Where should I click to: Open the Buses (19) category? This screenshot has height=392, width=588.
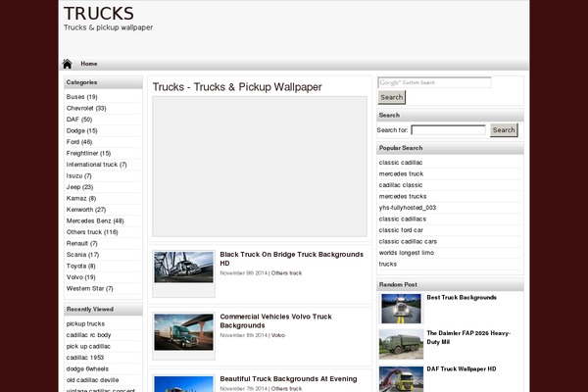tap(81, 97)
